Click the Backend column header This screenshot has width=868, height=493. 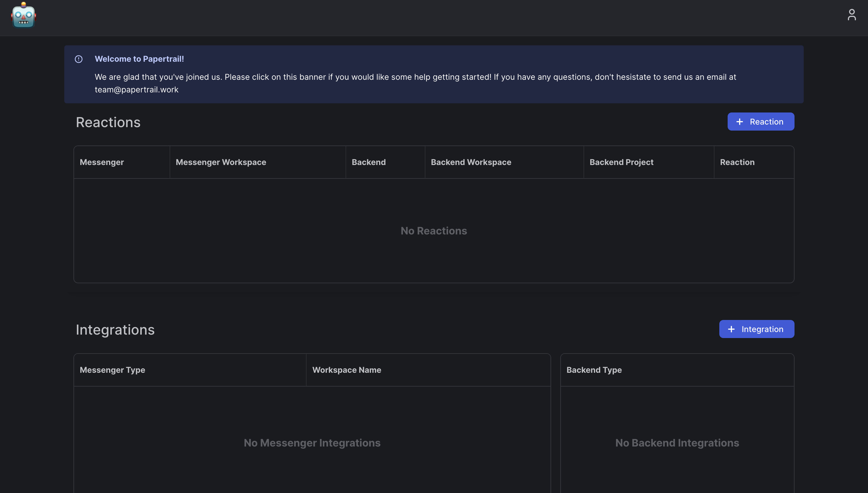coord(369,162)
